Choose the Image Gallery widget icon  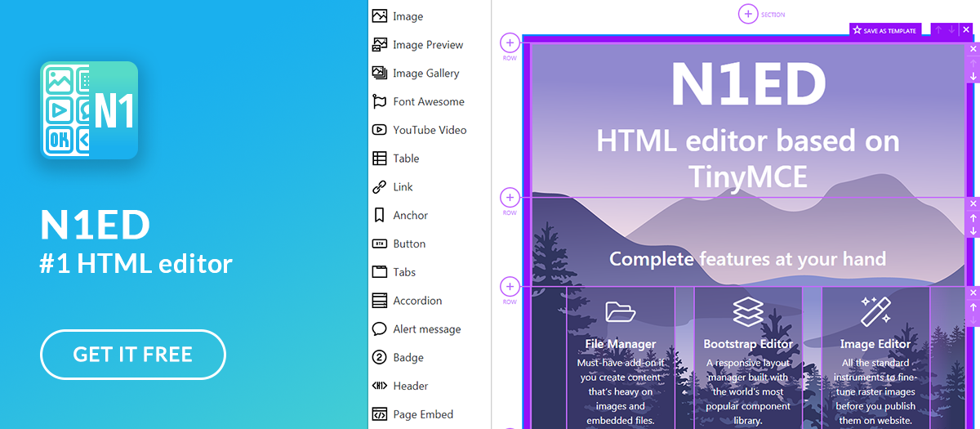point(379,73)
